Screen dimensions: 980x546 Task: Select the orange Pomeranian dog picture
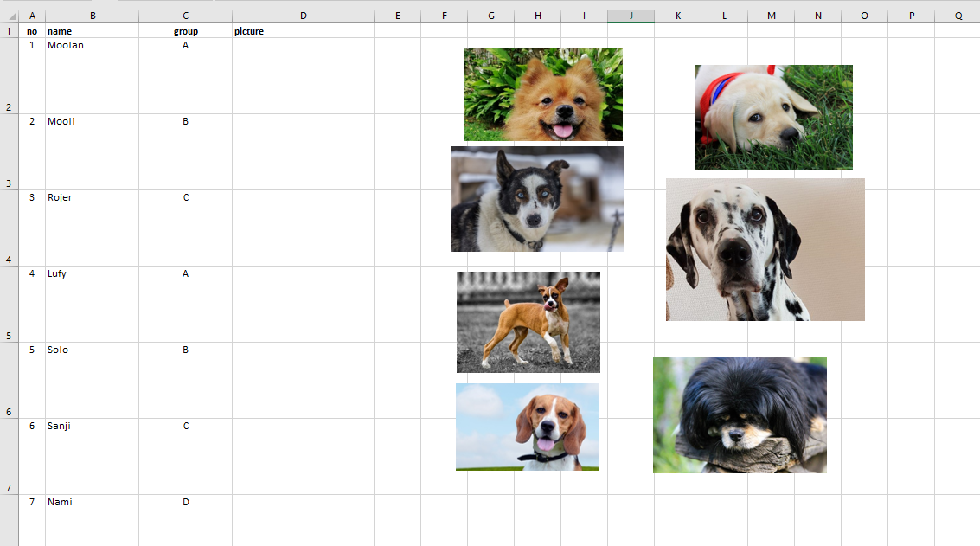pyautogui.click(x=543, y=94)
